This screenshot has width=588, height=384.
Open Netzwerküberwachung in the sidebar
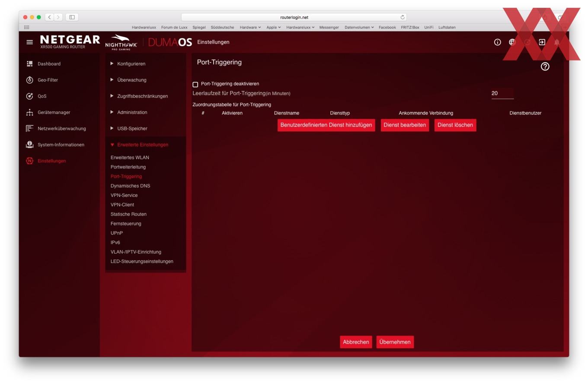point(61,128)
